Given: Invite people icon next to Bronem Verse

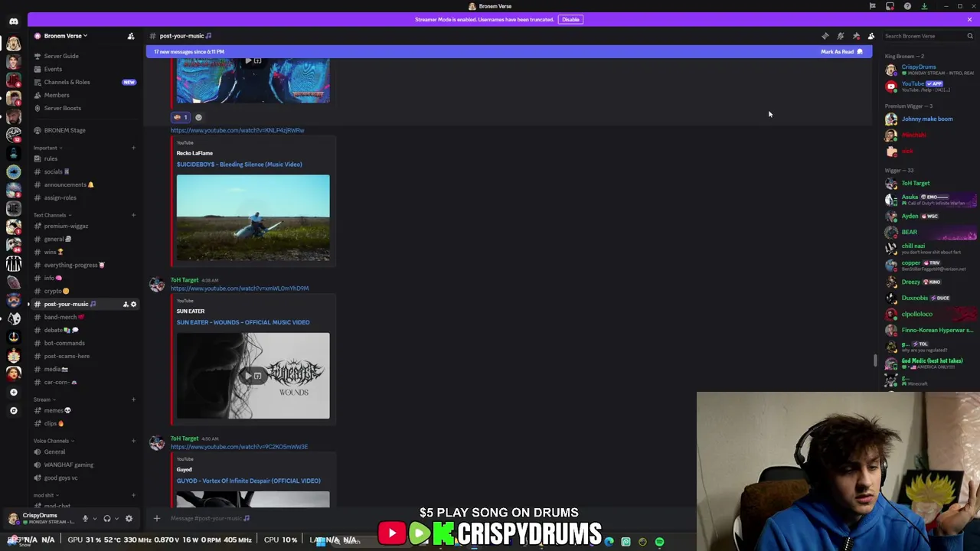Looking at the screenshot, I should coord(130,36).
